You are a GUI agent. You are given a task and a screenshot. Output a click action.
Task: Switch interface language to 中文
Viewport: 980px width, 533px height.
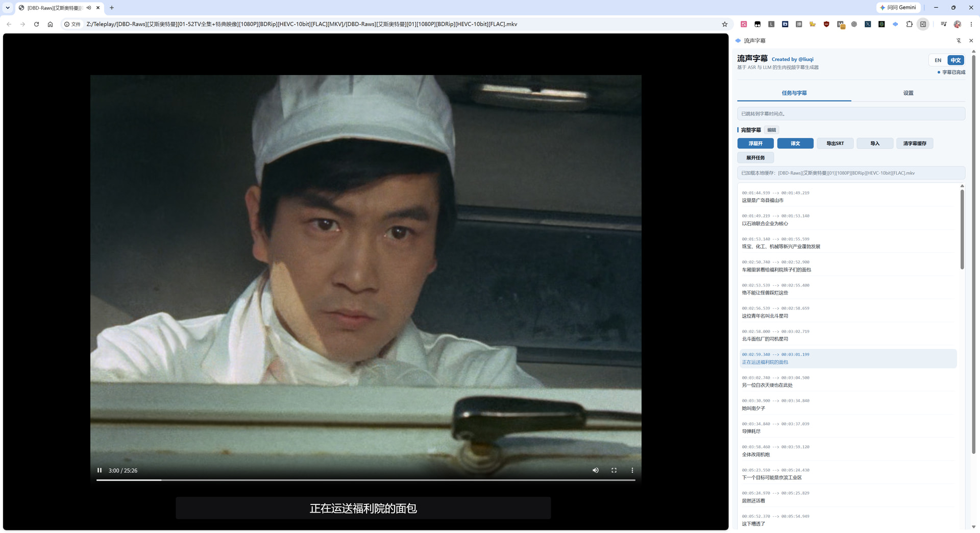tap(955, 60)
